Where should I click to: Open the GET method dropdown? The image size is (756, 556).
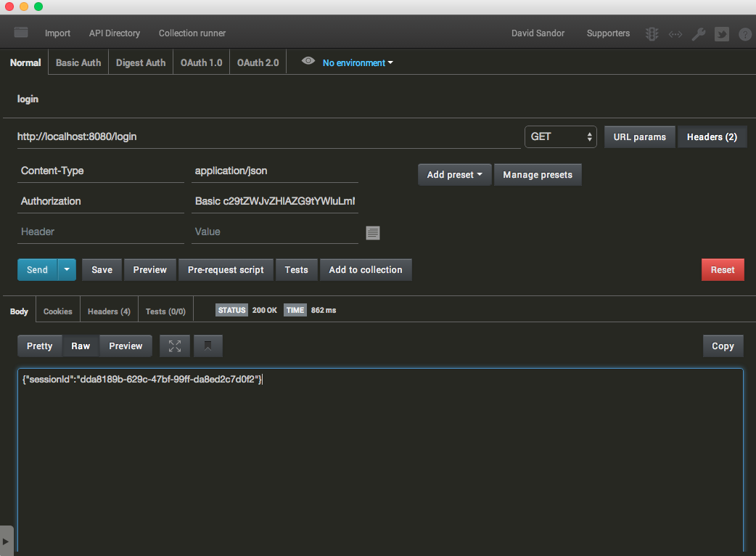tap(560, 137)
